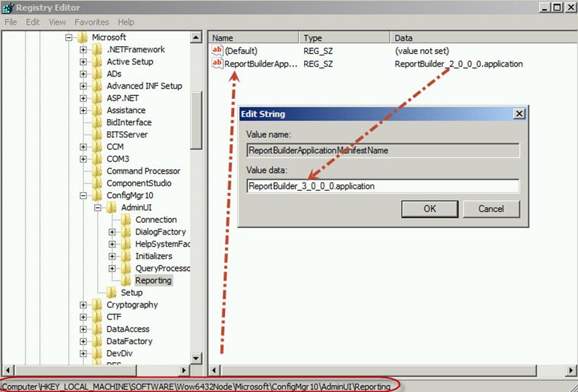Image resolution: width=578 pixels, height=392 pixels.
Task: Close the Edit String dialog
Action: click(520, 114)
